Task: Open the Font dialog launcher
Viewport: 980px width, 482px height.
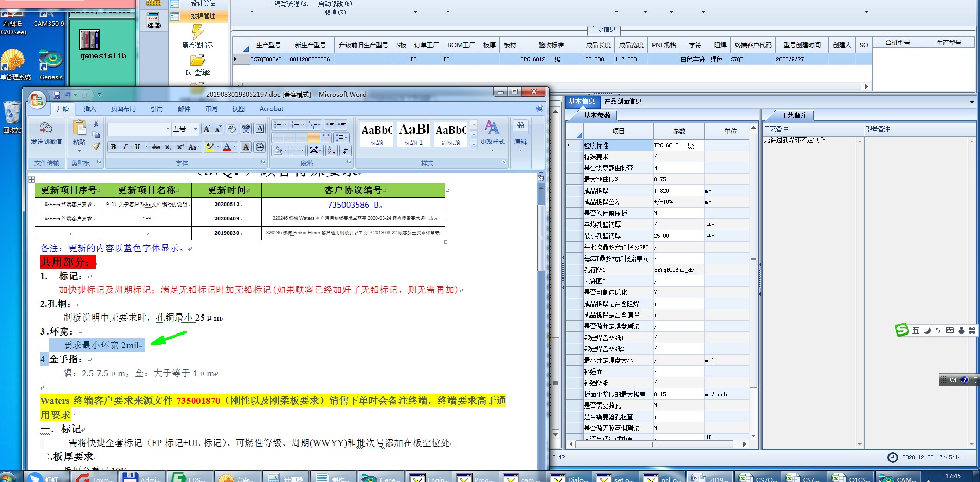Action: [x=263, y=162]
